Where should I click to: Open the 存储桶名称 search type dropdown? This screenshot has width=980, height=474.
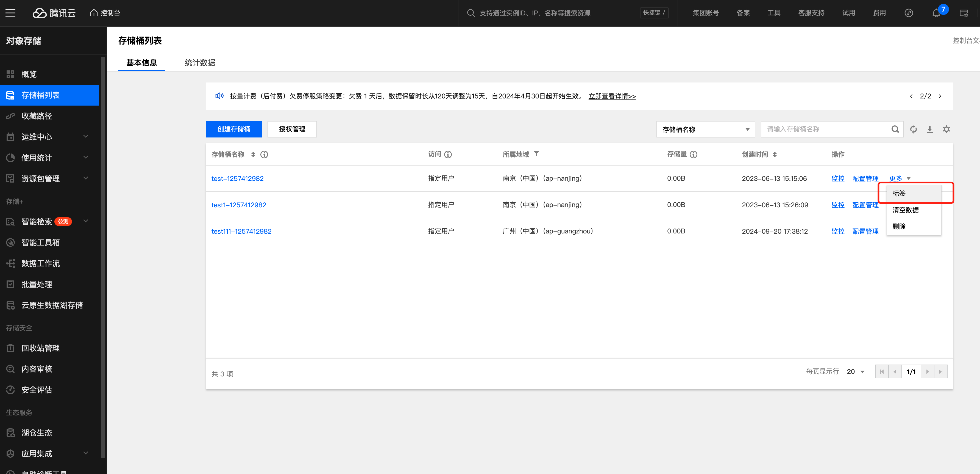705,129
